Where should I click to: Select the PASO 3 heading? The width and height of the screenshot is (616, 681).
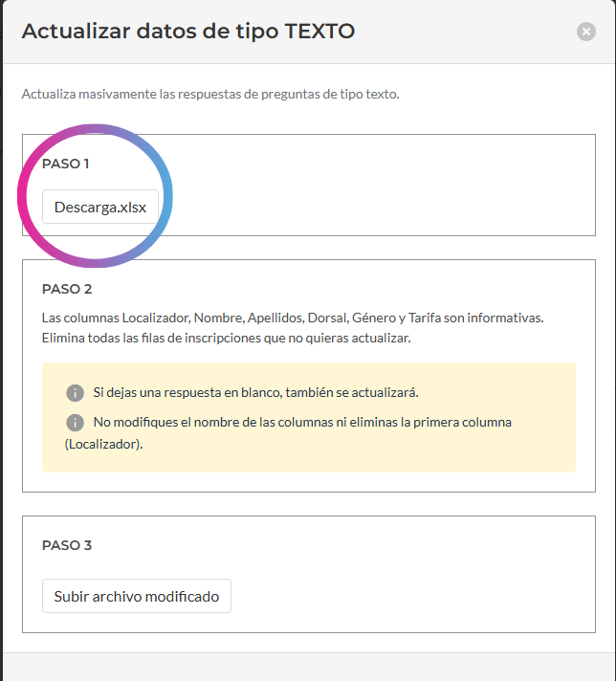coord(67,545)
